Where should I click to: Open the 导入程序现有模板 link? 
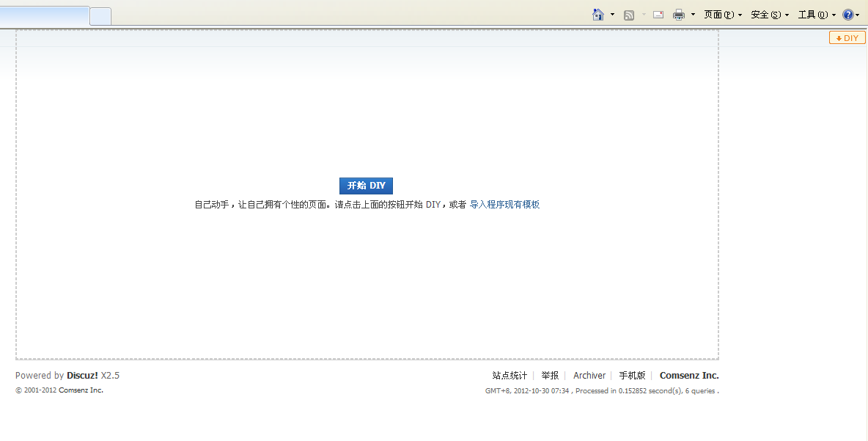point(504,205)
